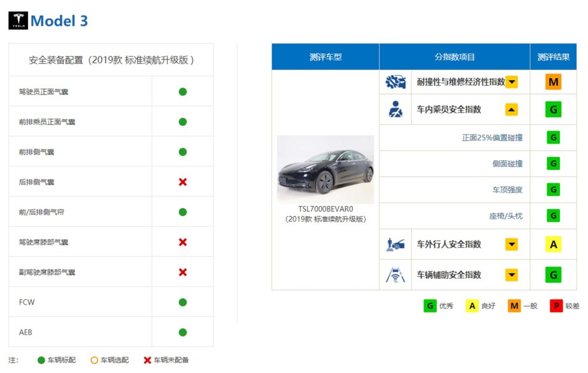Click 车顶强度 sub-item text
The width and height of the screenshot is (588, 373).
[x=507, y=190]
